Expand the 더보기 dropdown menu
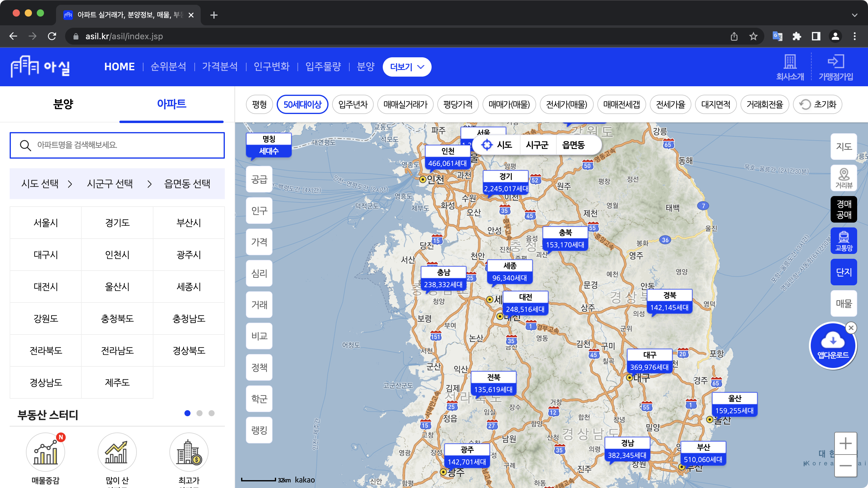The width and height of the screenshot is (868, 488). click(x=407, y=67)
